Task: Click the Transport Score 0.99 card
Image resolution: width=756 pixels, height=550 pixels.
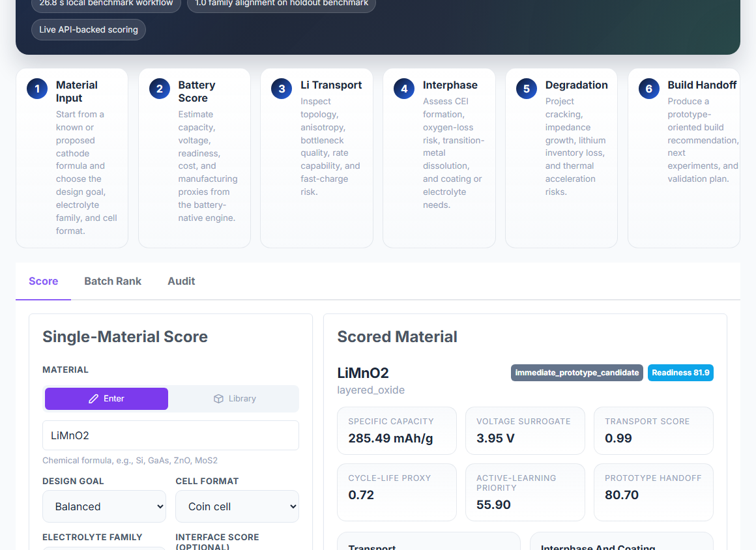Action: click(x=653, y=431)
